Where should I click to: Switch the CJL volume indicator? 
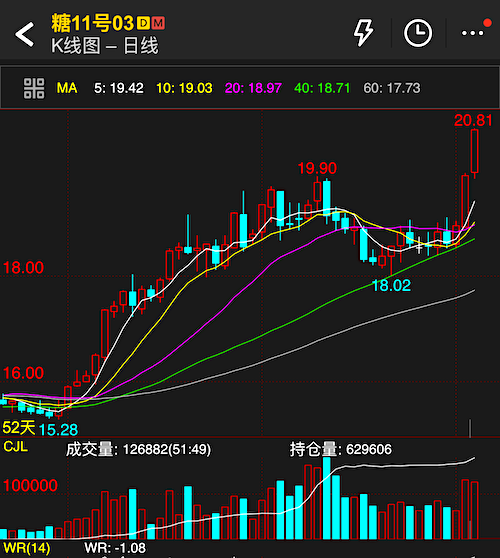pyautogui.click(x=16, y=446)
